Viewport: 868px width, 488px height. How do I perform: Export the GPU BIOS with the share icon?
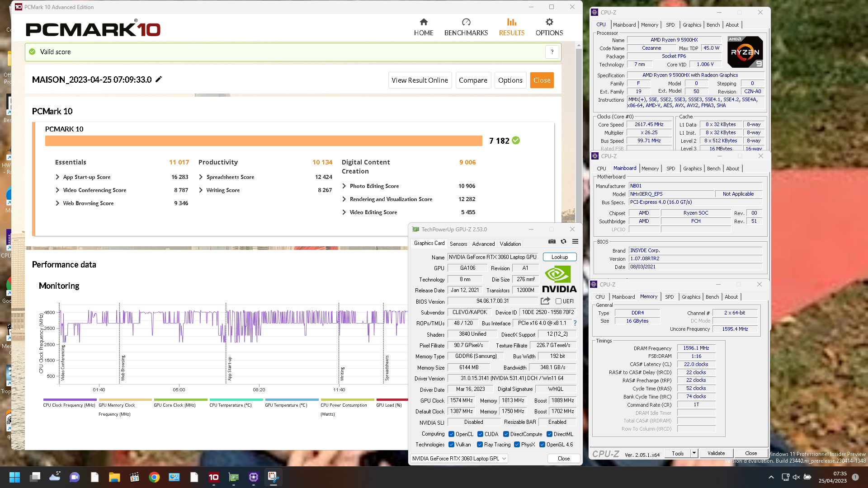click(x=545, y=301)
